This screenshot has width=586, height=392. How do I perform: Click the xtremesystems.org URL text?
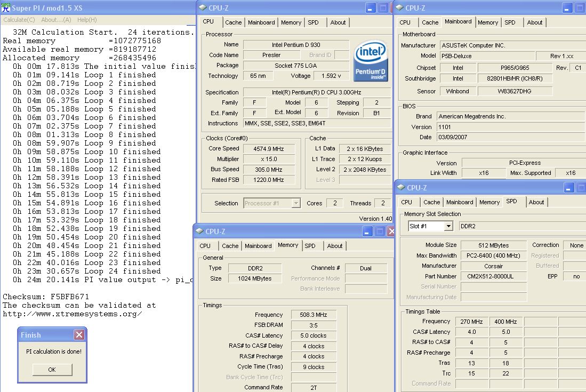coord(72,314)
